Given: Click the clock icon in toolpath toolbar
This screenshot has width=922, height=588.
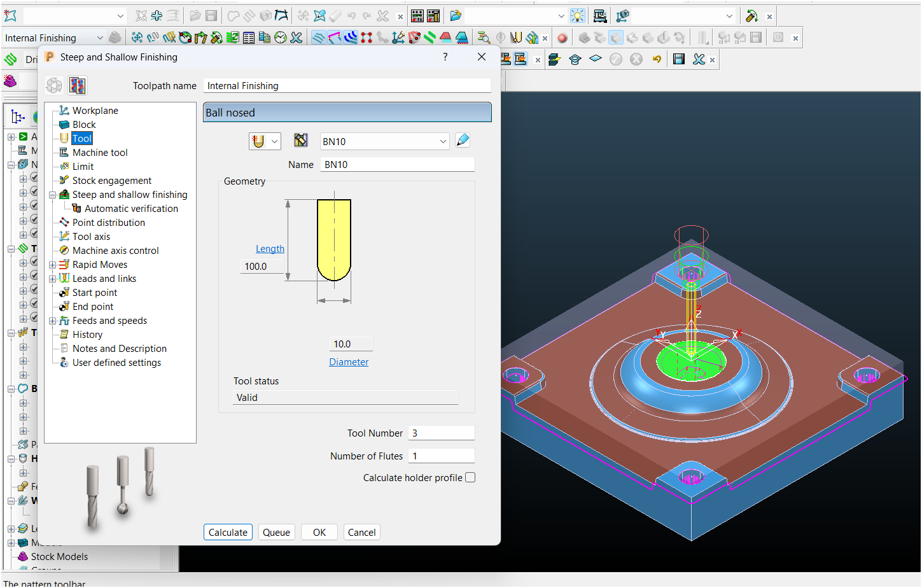Looking at the screenshot, I should click(281, 38).
